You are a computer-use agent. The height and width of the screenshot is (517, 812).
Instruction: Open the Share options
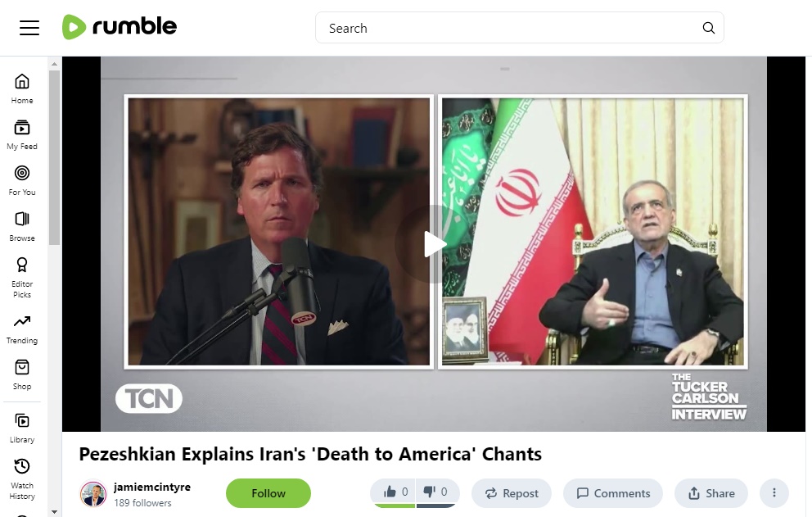tap(711, 493)
